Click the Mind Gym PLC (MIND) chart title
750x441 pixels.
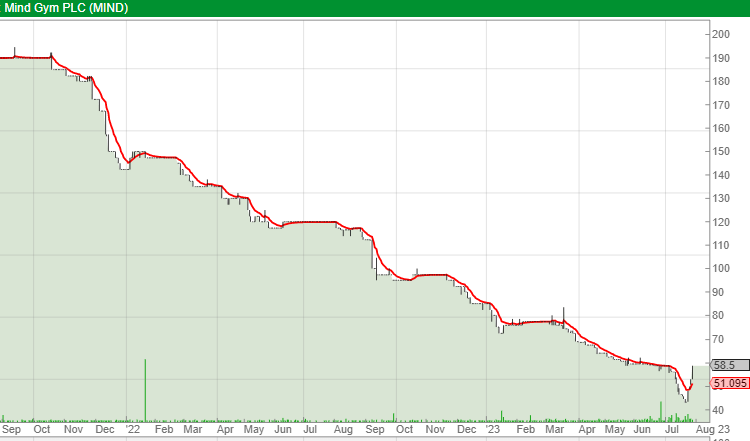[66, 8]
